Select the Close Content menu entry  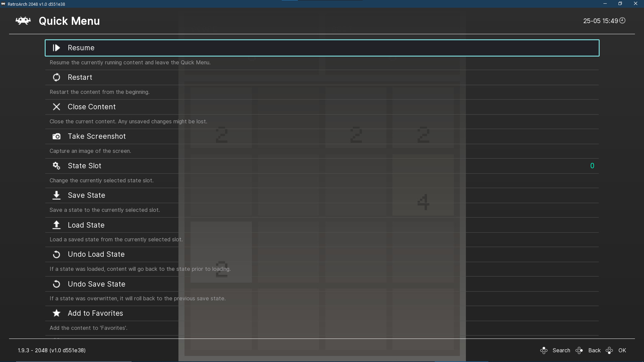92,107
